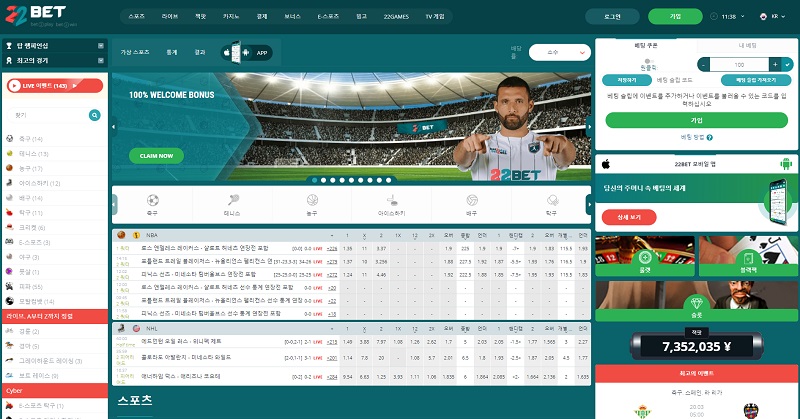Click the FIFA player icon in the sidebar list
This screenshot has width=800, height=419.
(x=10, y=286)
